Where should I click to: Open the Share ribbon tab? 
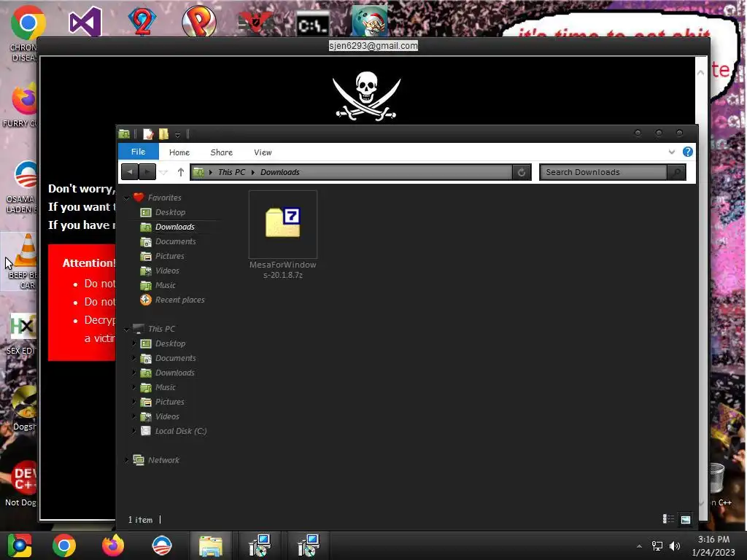(222, 152)
